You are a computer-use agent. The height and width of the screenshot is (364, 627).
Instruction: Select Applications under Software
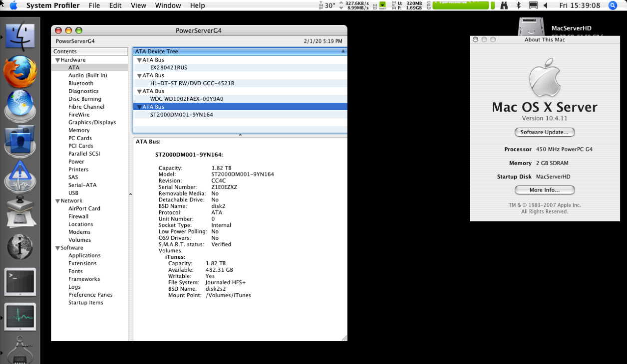click(84, 255)
